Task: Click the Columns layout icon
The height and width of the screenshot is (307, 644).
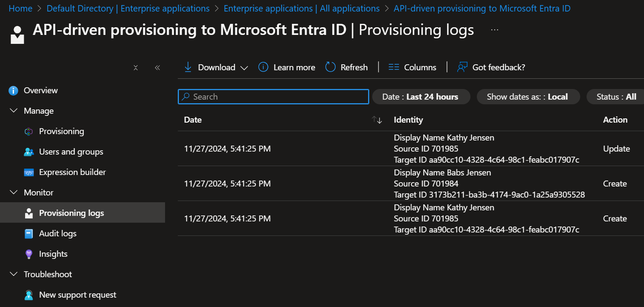Action: click(x=394, y=67)
